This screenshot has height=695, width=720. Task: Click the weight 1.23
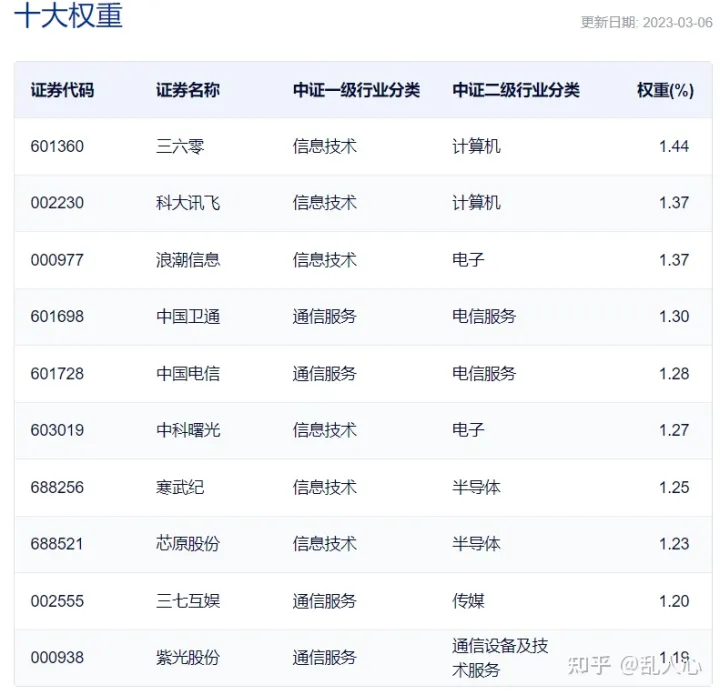[674, 544]
